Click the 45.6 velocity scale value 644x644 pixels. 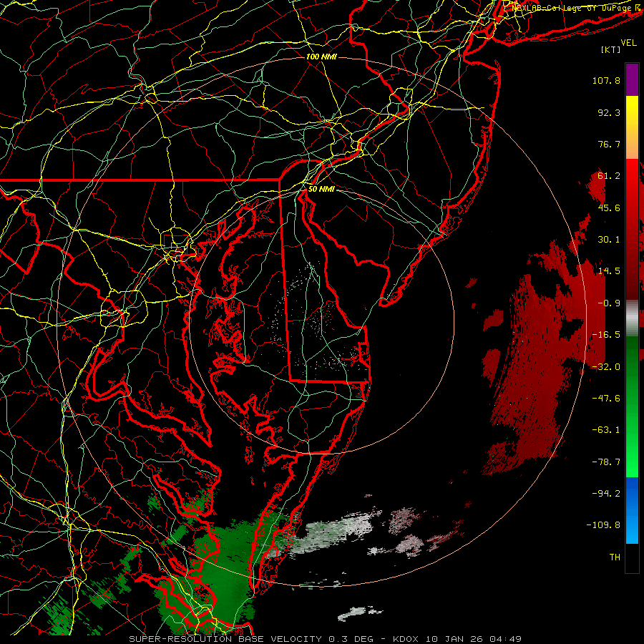[609, 208]
